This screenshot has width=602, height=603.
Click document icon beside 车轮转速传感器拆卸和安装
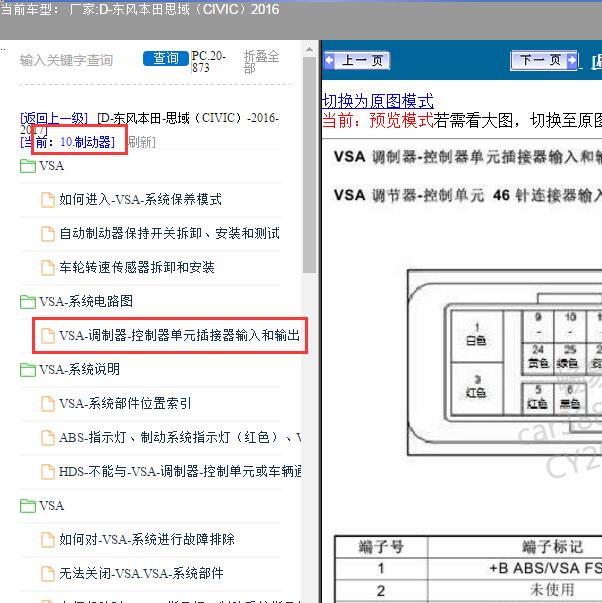click(48, 268)
